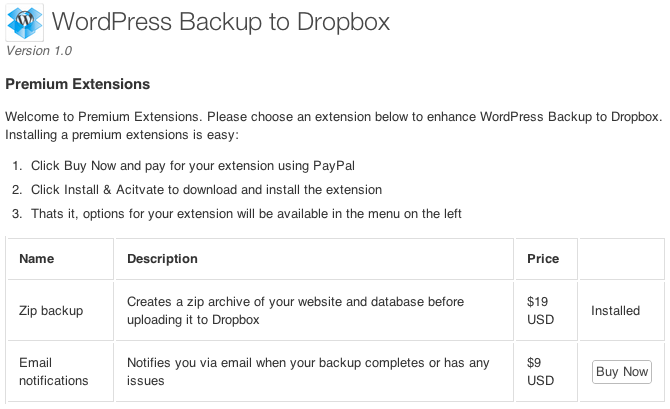Click the Buy Now button for Email notifications
Screen dimensions: 670x409
click(621, 371)
